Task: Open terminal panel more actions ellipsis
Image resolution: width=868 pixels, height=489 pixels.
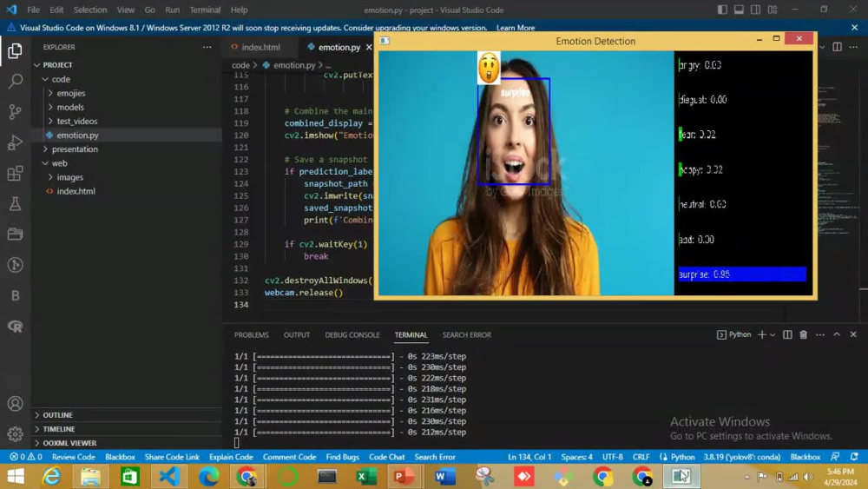Action: [820, 334]
